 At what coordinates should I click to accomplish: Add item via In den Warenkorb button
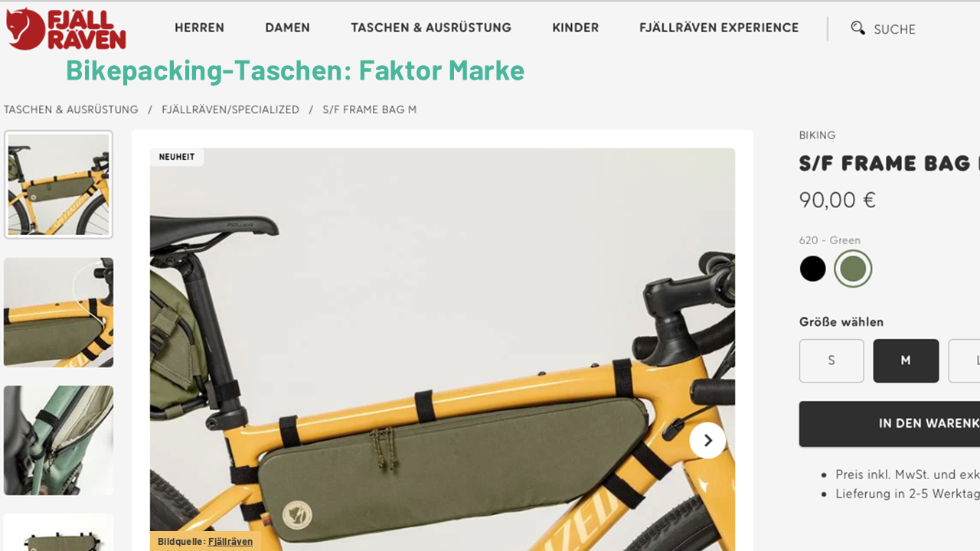(890, 424)
